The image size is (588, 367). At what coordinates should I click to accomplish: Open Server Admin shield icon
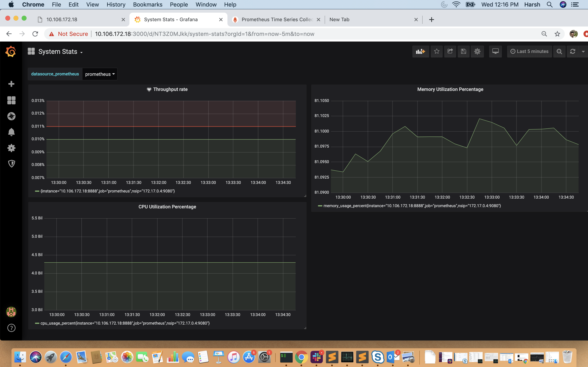[x=11, y=164]
